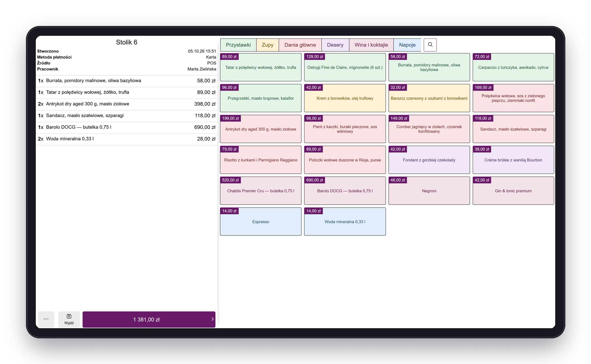
Task: Add Crème brûlée z wanilią Bourbon
Action: [x=513, y=160]
